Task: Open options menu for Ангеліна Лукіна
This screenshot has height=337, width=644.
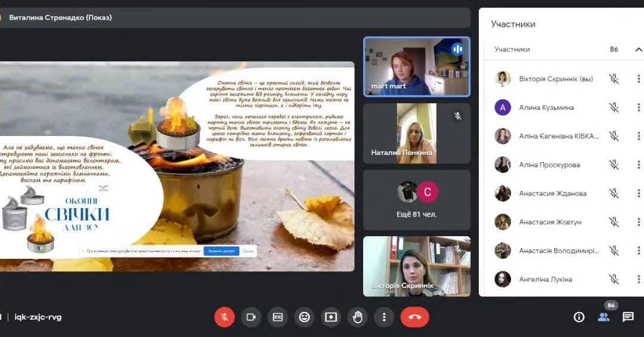Action: [x=639, y=279]
